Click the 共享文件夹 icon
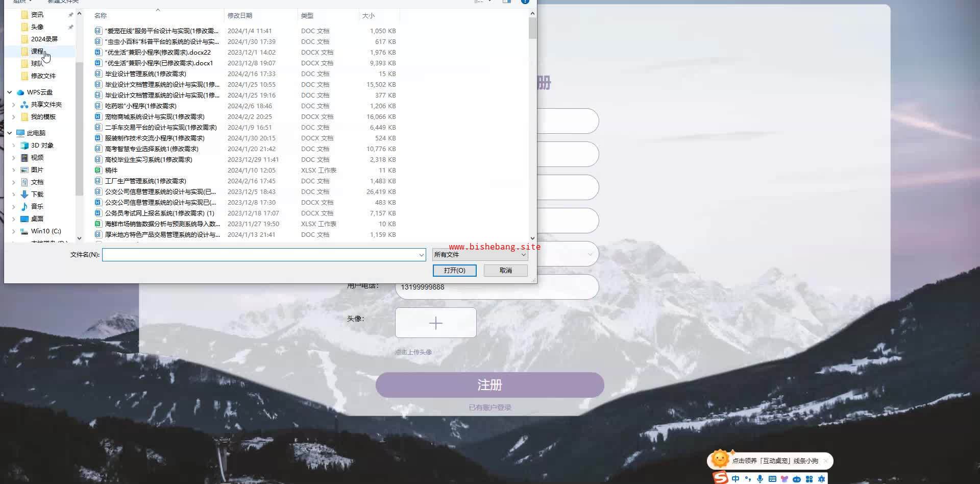Screen dimensions: 980x484 24,105
